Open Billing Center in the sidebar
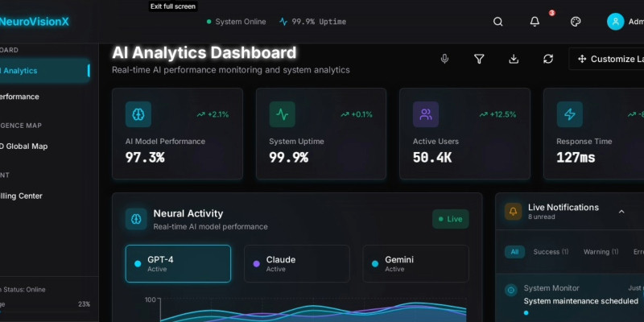Viewport: 644px width, 322px height. 23,196
